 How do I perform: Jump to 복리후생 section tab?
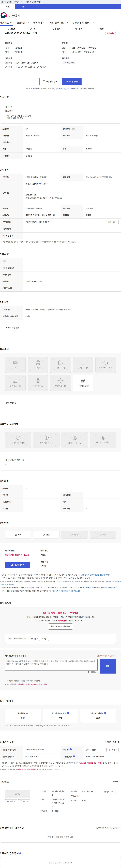tap(79, 29)
